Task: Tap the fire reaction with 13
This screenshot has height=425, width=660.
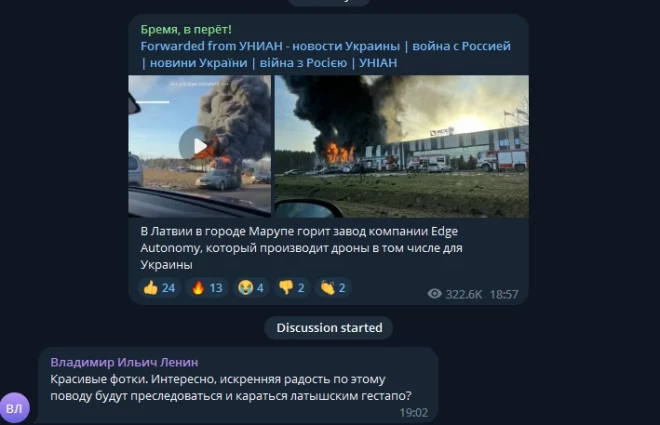Action: click(x=207, y=288)
